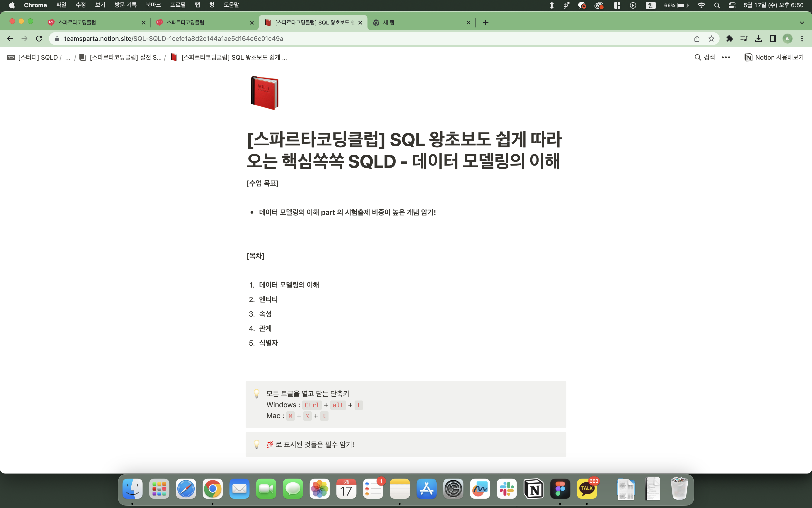Open the 파일 menu
Image resolution: width=812 pixels, height=508 pixels.
[x=61, y=5]
